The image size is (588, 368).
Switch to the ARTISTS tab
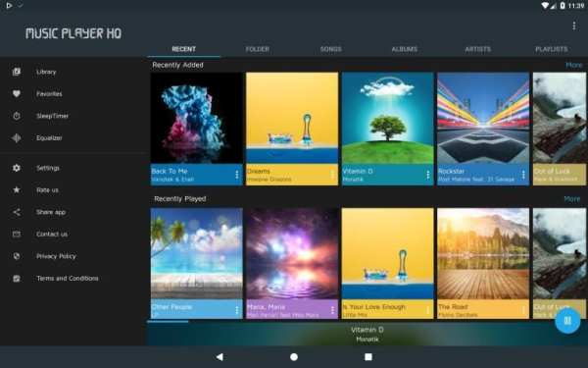tap(478, 49)
